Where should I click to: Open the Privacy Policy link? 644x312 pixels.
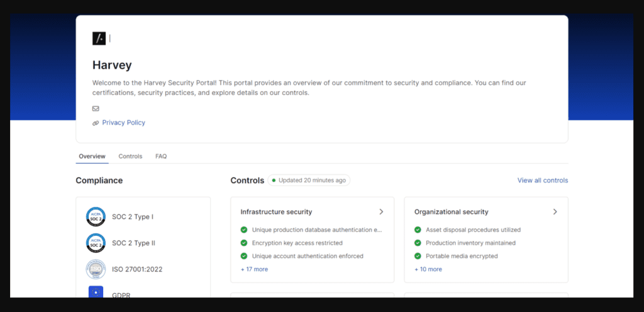click(124, 122)
